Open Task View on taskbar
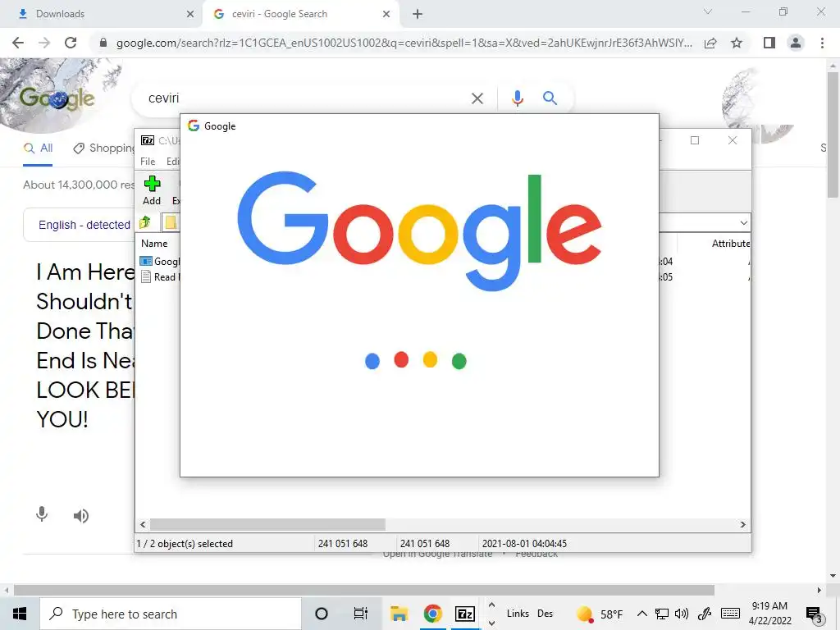 point(361,614)
